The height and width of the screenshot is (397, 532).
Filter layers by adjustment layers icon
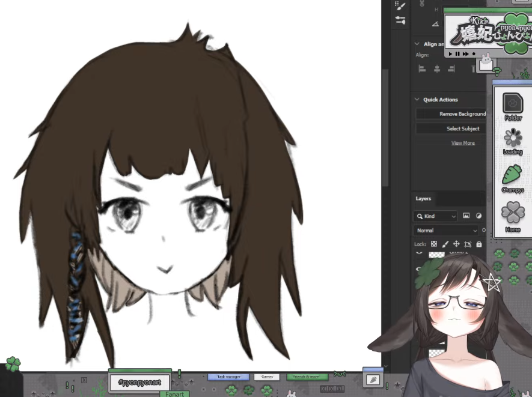click(478, 216)
